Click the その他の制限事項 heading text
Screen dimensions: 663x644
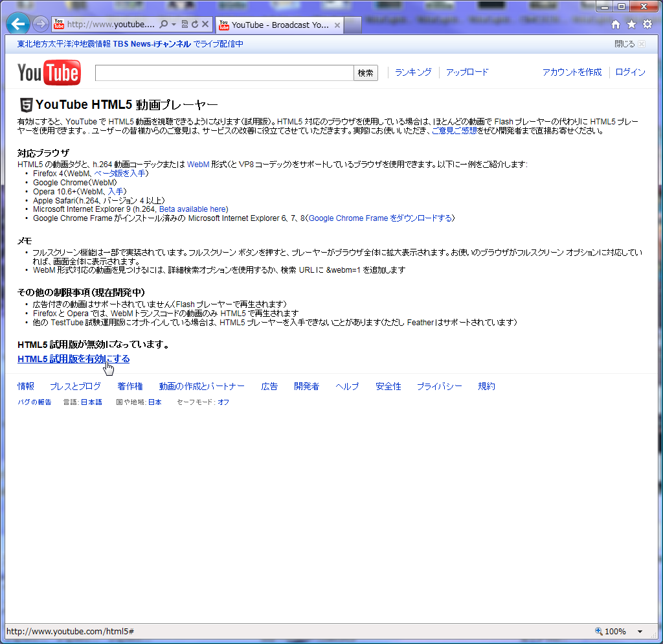81,292
